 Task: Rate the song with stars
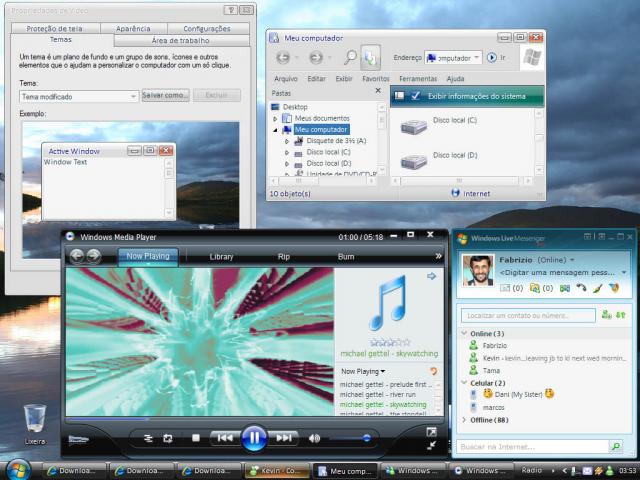390,342
